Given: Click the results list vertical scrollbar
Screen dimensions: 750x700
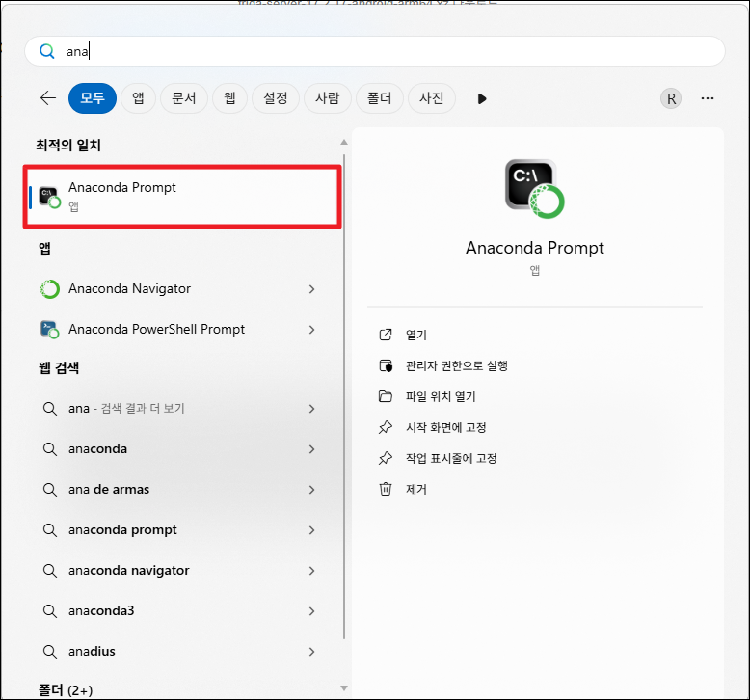Looking at the screenshot, I should [x=344, y=397].
